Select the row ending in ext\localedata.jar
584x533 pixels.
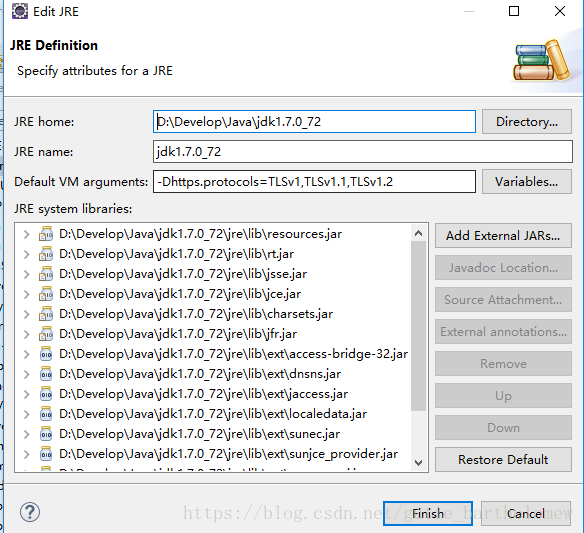tap(213, 414)
